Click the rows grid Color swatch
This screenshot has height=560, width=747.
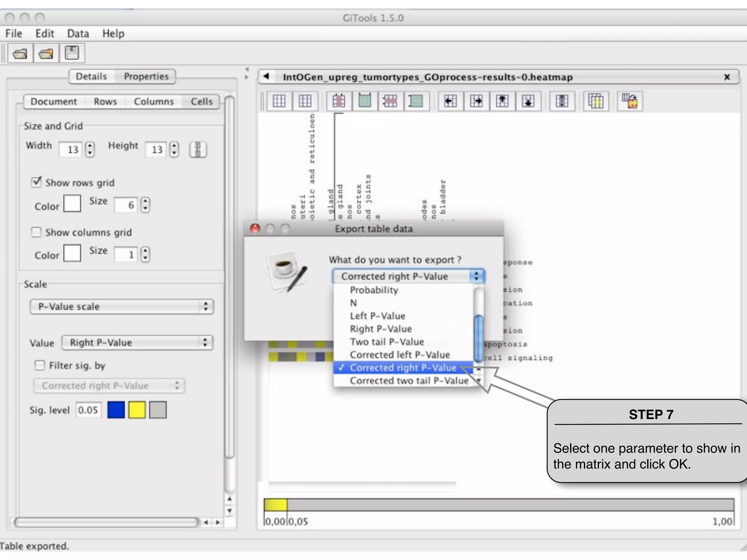72,203
